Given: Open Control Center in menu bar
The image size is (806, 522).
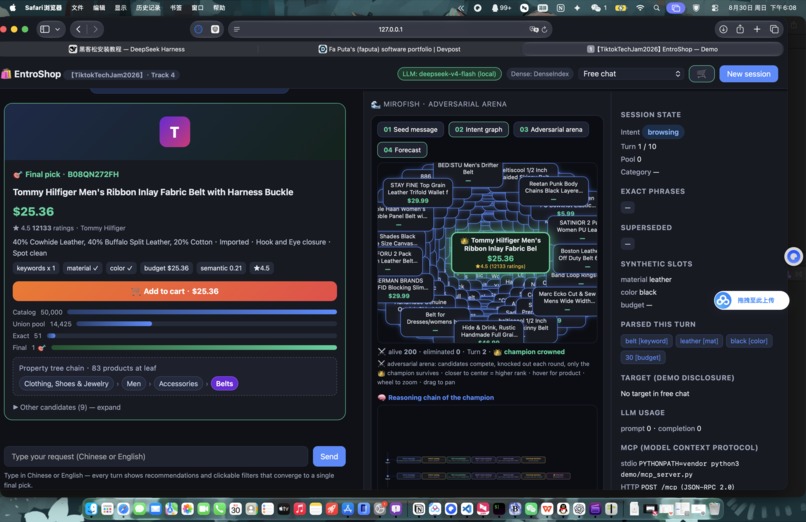Looking at the screenshot, I should click(715, 8).
